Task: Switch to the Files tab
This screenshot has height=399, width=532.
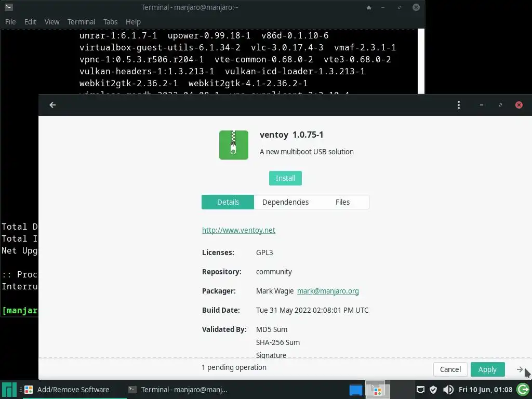Action: [343, 202]
